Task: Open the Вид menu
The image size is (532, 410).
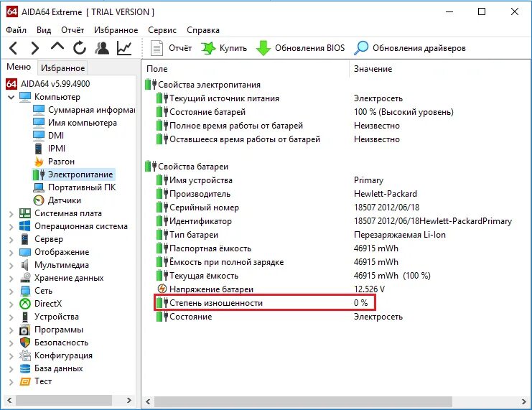Action: click(x=44, y=30)
